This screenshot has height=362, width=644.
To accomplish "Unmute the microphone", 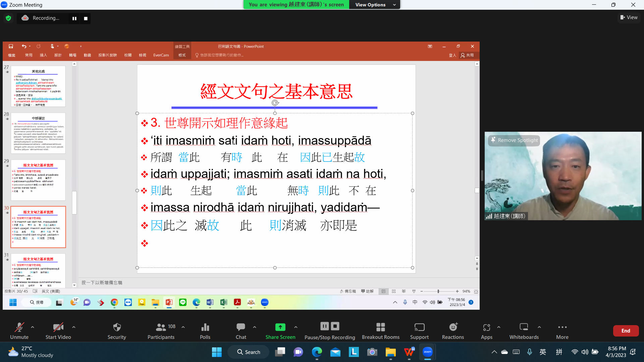I will pyautogui.click(x=19, y=327).
